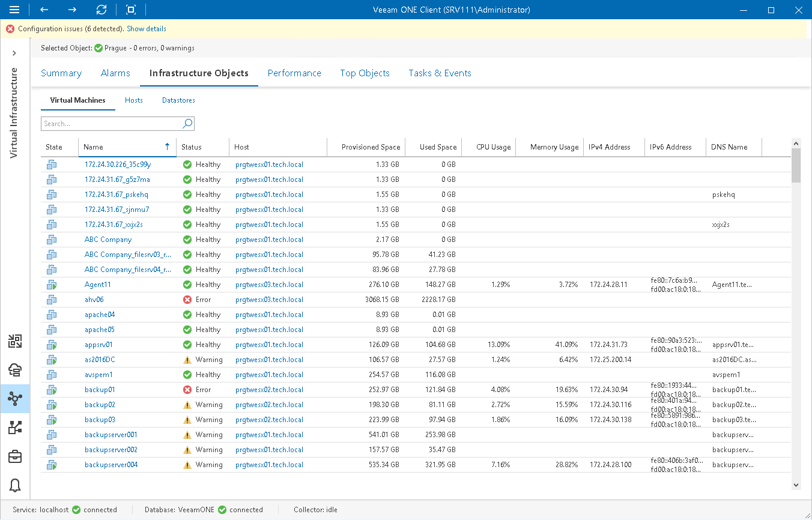
Task: Open the Tasks & Events tab
Action: click(x=440, y=73)
